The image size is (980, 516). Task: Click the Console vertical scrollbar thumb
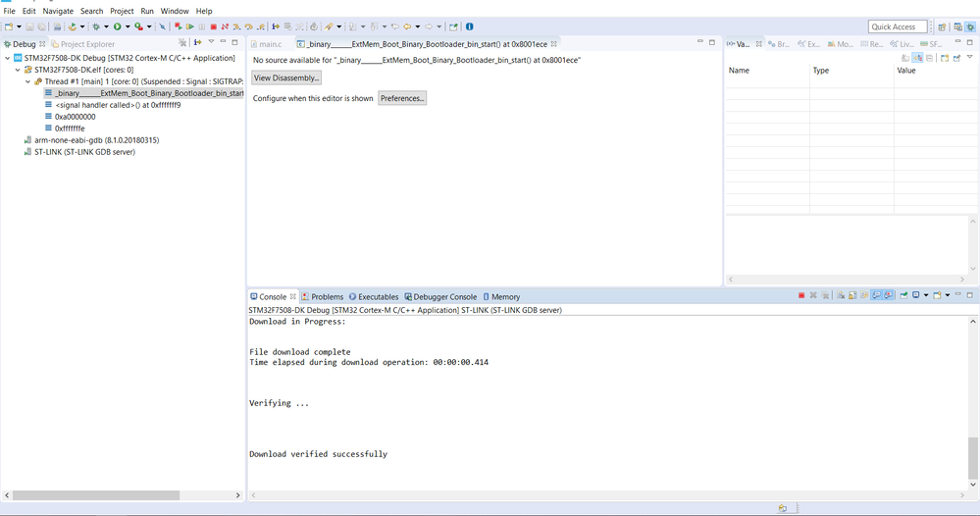[x=972, y=457]
